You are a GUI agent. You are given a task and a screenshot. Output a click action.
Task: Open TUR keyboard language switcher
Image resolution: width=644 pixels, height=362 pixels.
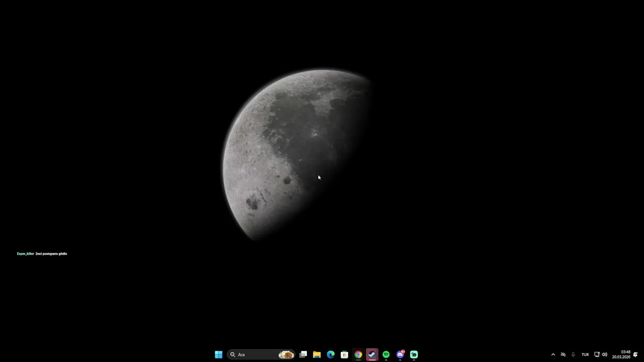click(585, 354)
